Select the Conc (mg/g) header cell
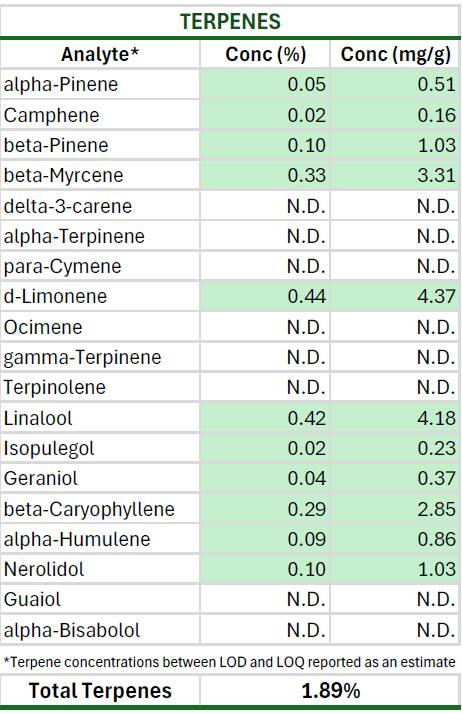 395,54
